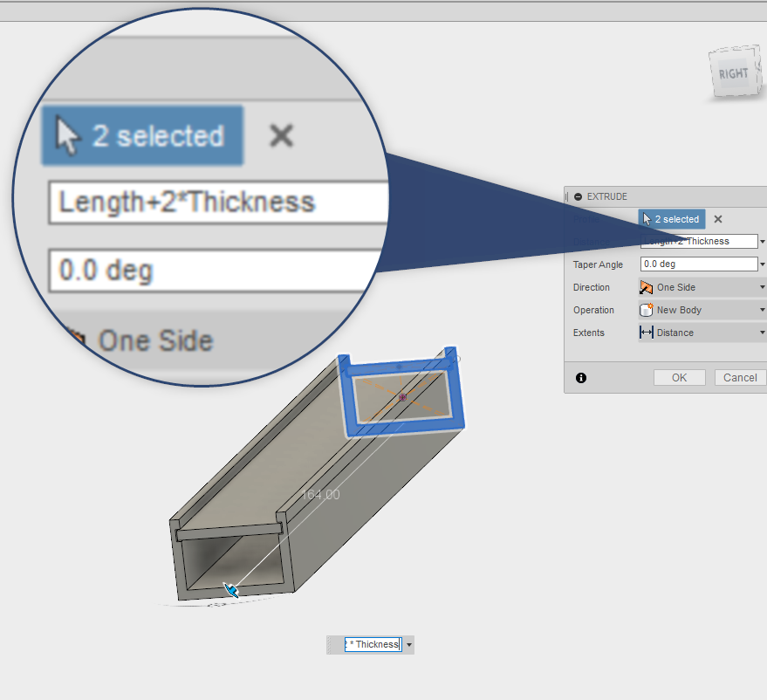Click the One Side direction icon
Screen dimensions: 767x700
tap(647, 287)
